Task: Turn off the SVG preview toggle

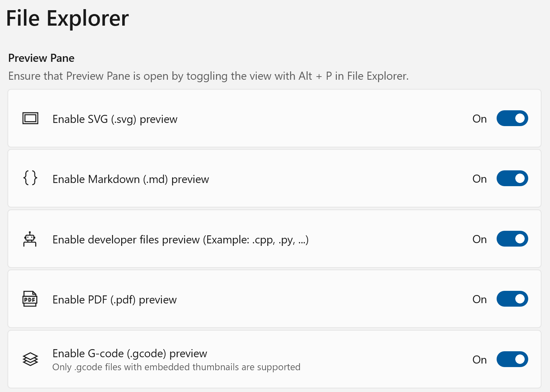Action: (x=512, y=118)
